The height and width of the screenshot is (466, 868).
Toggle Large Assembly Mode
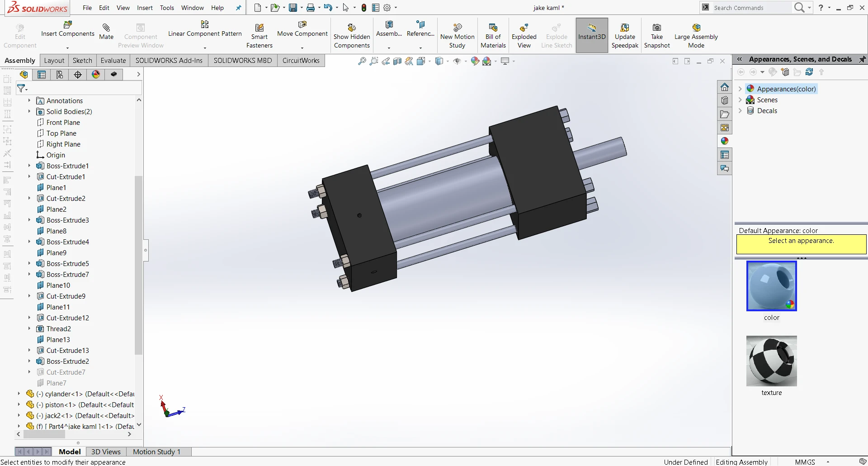[696, 28]
